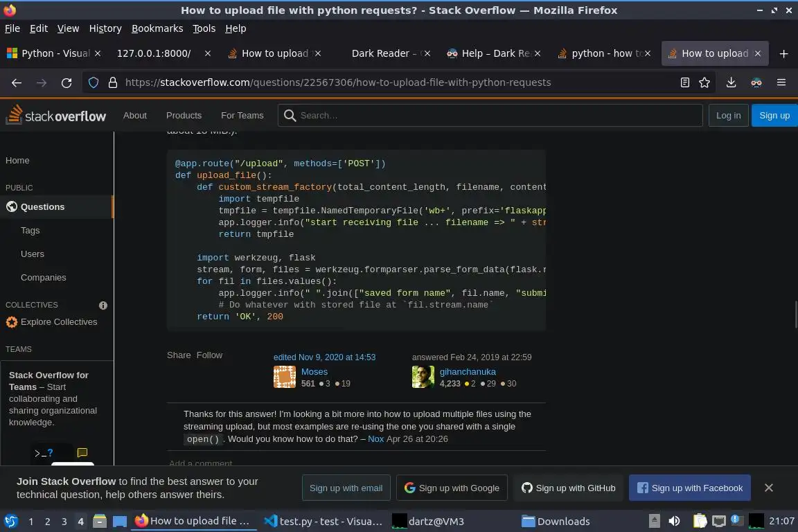Reload the current page
This screenshot has height=532, width=798.
pyautogui.click(x=66, y=82)
